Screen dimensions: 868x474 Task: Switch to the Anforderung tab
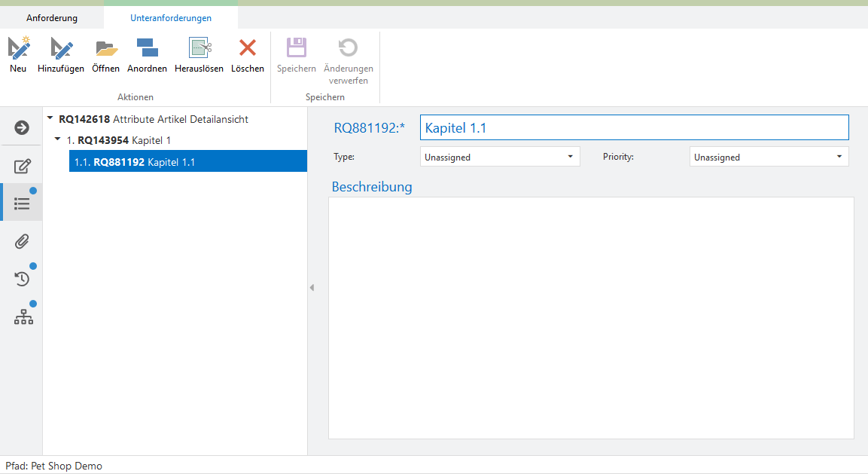tap(52, 17)
